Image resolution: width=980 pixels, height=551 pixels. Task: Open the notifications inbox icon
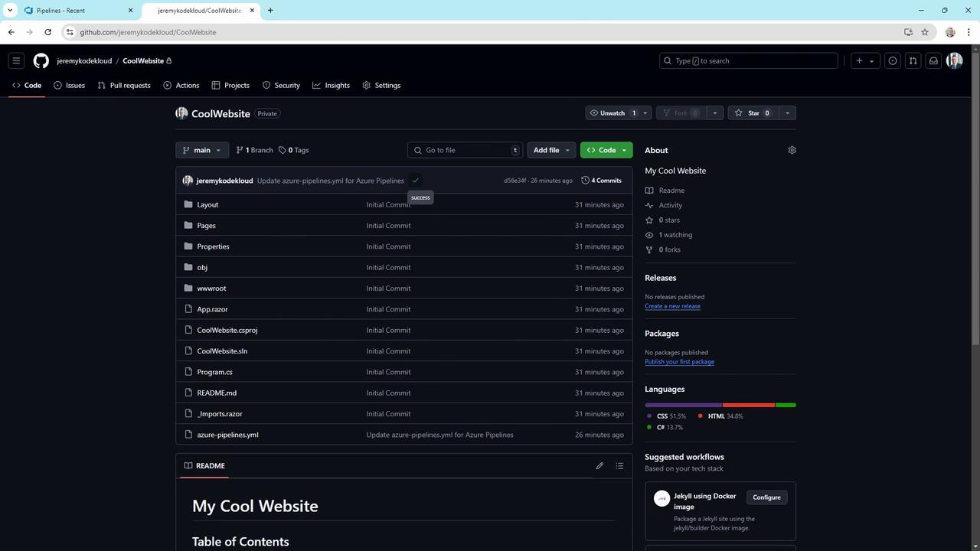coord(933,60)
